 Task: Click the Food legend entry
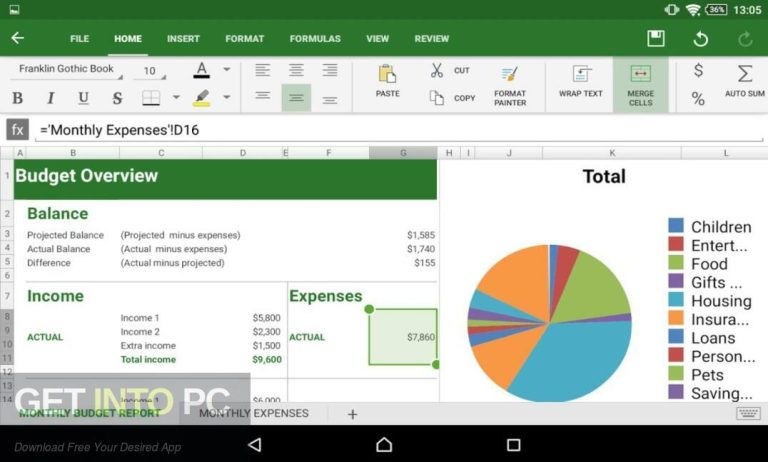pos(698,264)
